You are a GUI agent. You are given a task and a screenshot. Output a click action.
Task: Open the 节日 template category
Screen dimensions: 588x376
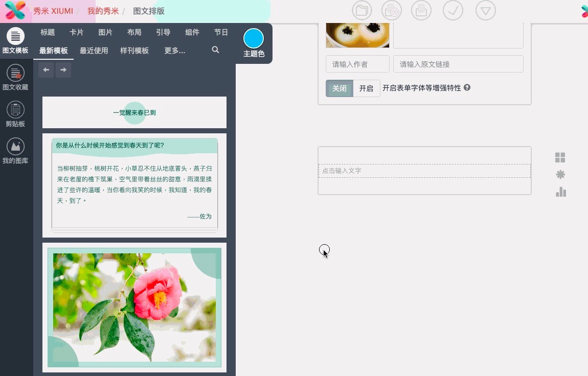(221, 33)
